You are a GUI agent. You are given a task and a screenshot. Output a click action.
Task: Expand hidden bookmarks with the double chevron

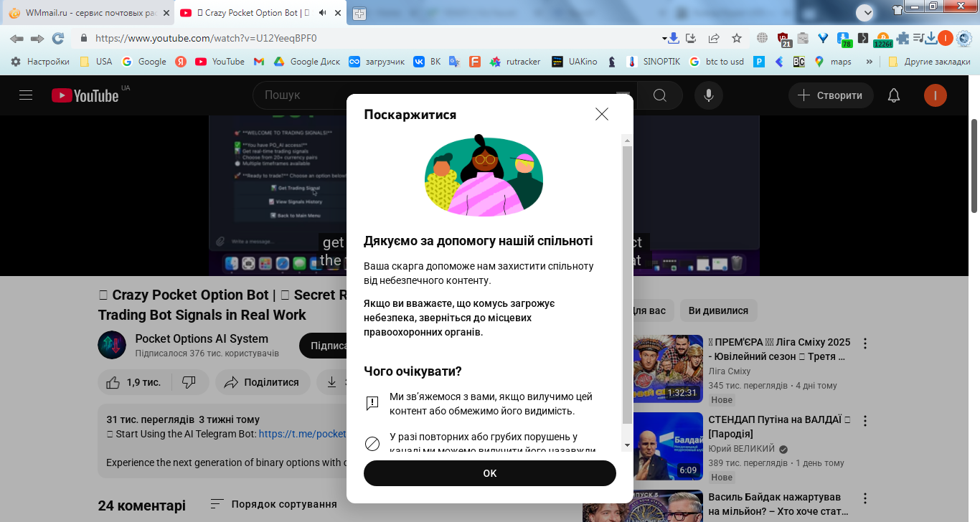coord(870,62)
